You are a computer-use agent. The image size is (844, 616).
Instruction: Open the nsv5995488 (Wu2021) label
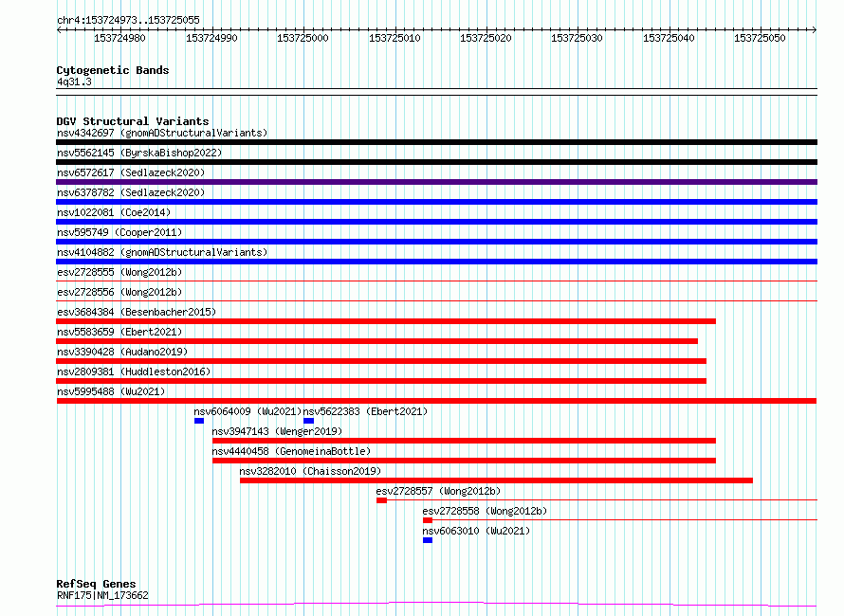point(111,391)
